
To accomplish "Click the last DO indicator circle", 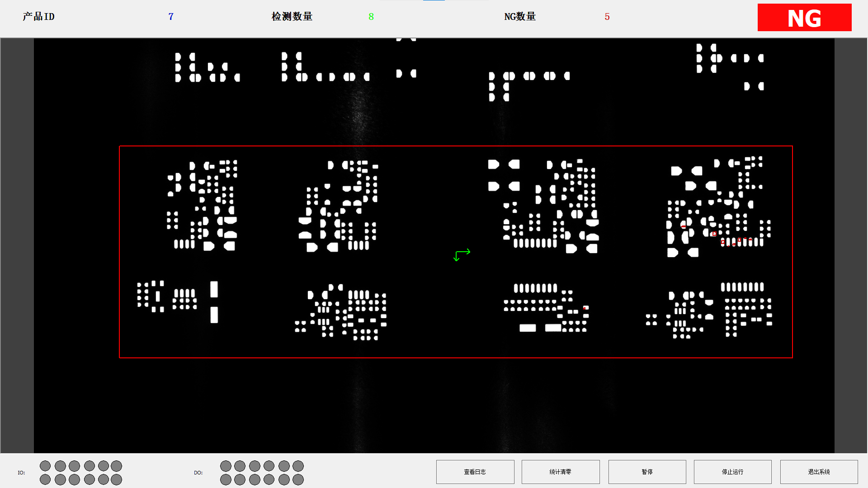I will point(298,480).
